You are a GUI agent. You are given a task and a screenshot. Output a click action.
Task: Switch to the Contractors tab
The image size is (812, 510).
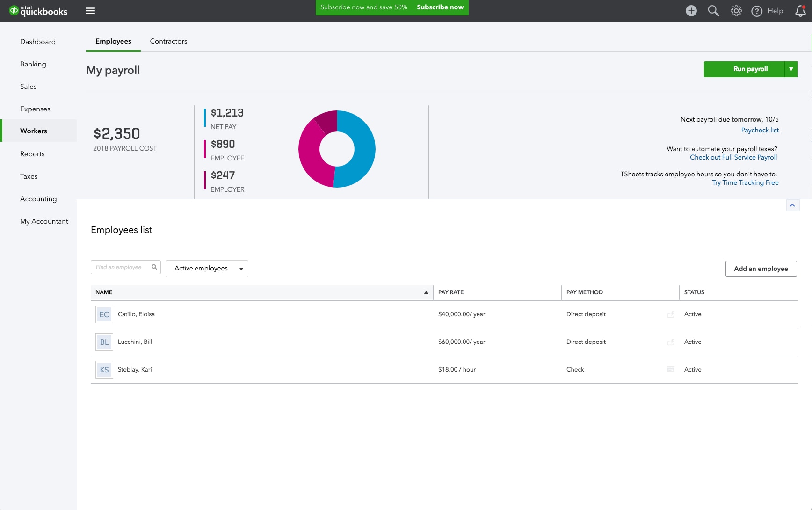[168, 41]
